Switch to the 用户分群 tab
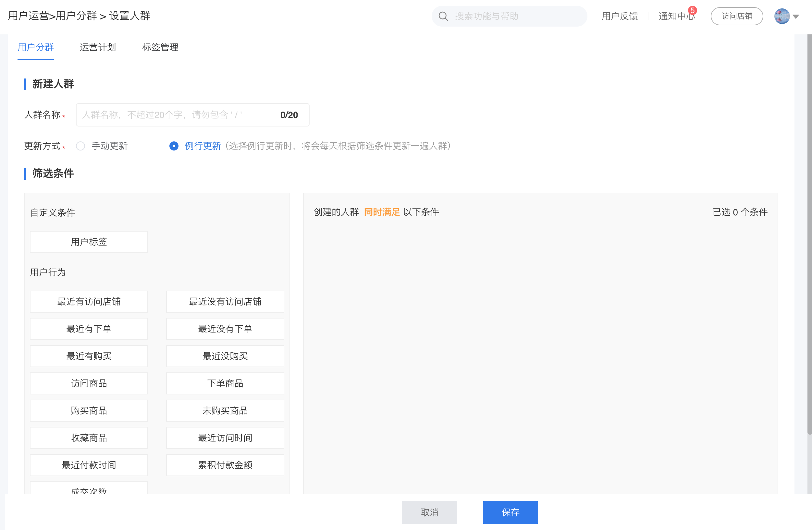812x530 pixels. 35,47
